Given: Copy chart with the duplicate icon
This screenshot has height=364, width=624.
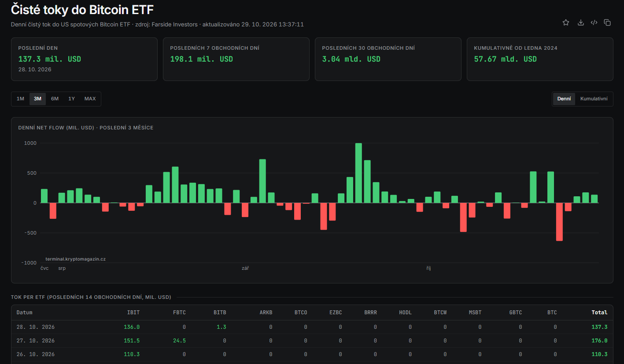Looking at the screenshot, I should click(607, 22).
